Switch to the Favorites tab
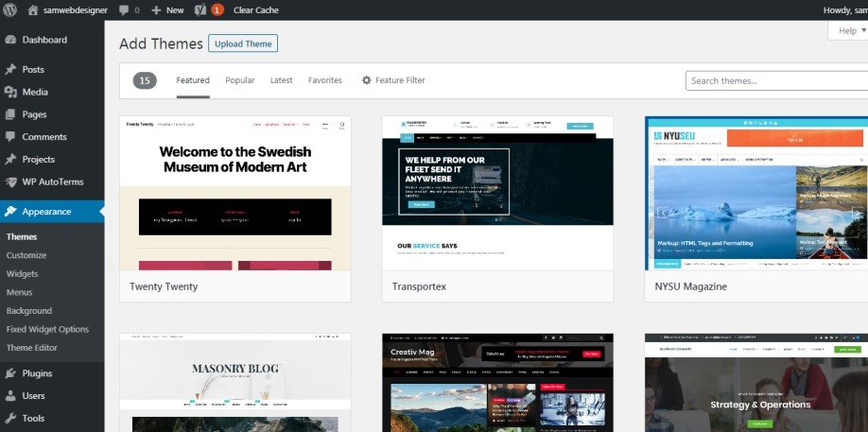 325,80
